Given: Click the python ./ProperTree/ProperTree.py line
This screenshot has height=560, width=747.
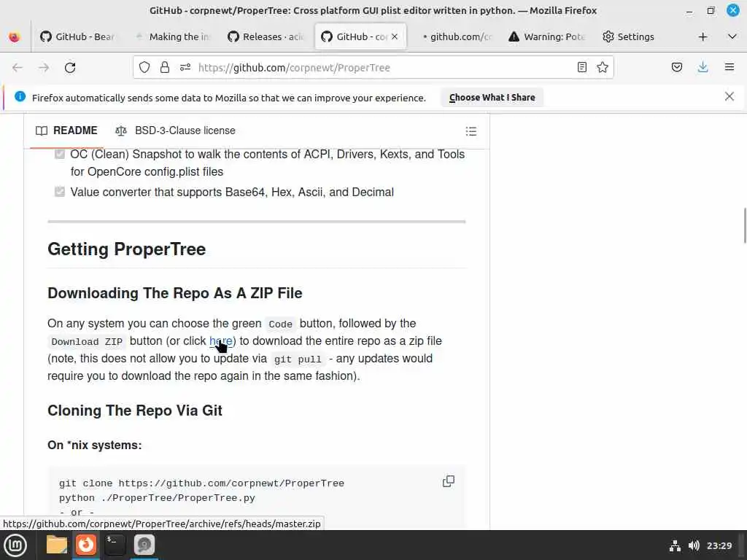Looking at the screenshot, I should pyautogui.click(x=158, y=497).
